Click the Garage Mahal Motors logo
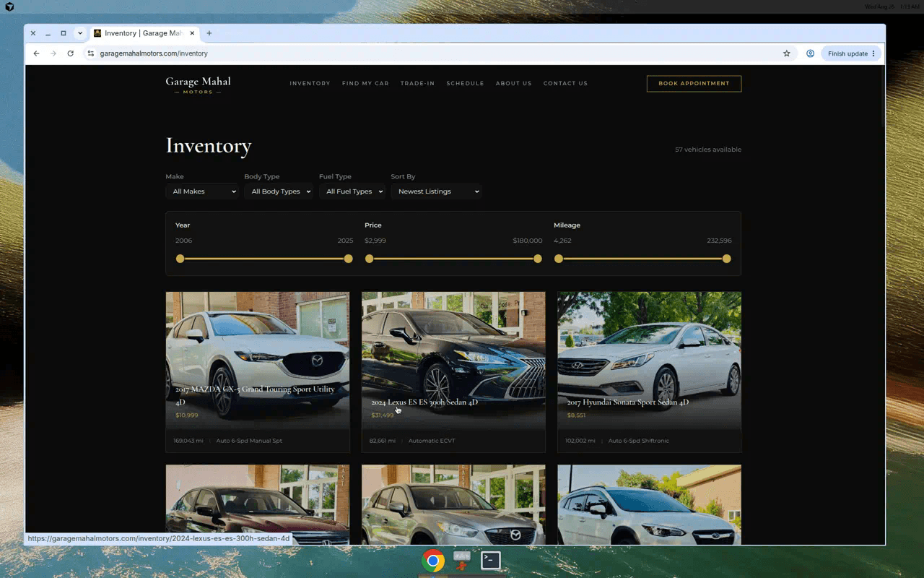The height and width of the screenshot is (578, 924). 198,85
